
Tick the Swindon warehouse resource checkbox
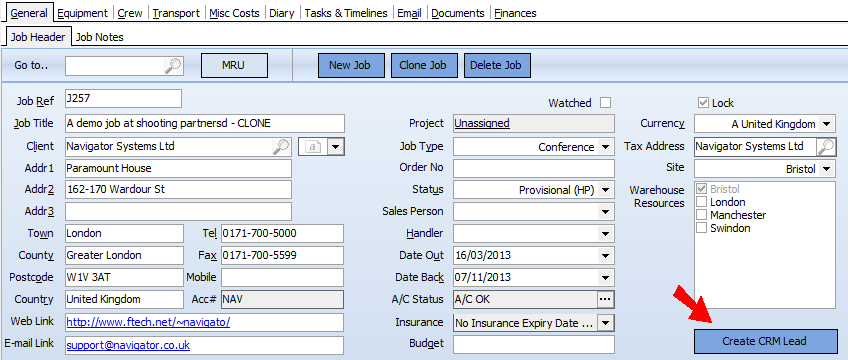[x=701, y=228]
